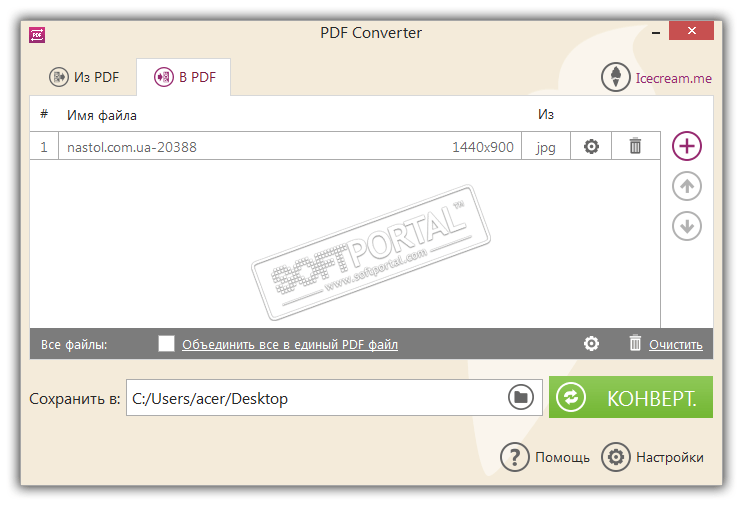Click the trash icon beside Очистить
743x506 pixels.
point(635,343)
